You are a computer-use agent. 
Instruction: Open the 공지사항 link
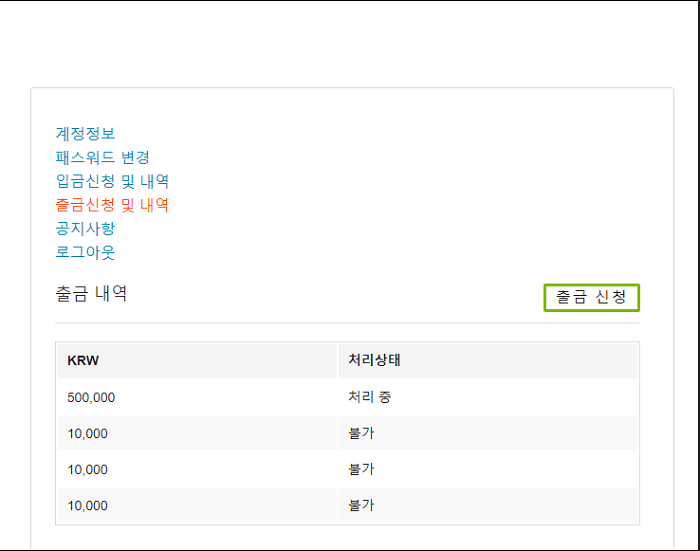(85, 229)
